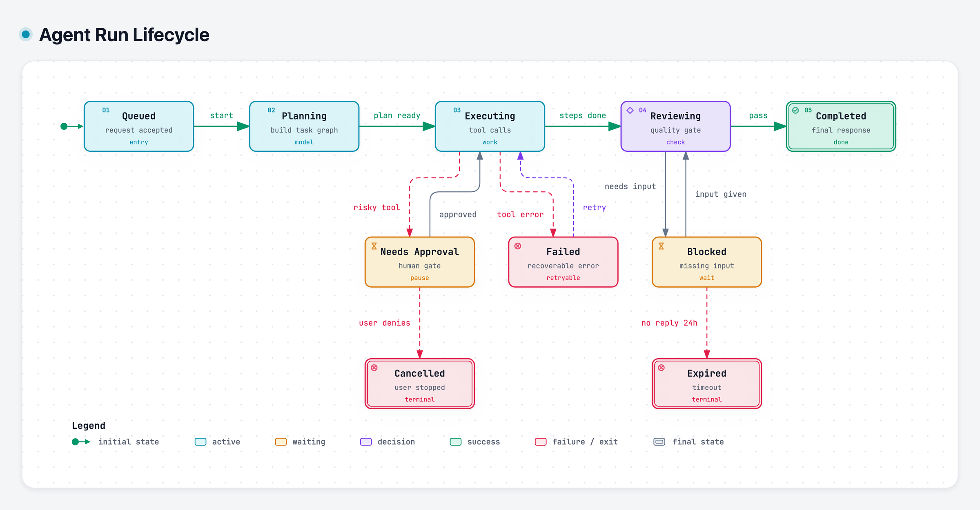
Task: Click the 'steps done' transition label
Action: 583,115
